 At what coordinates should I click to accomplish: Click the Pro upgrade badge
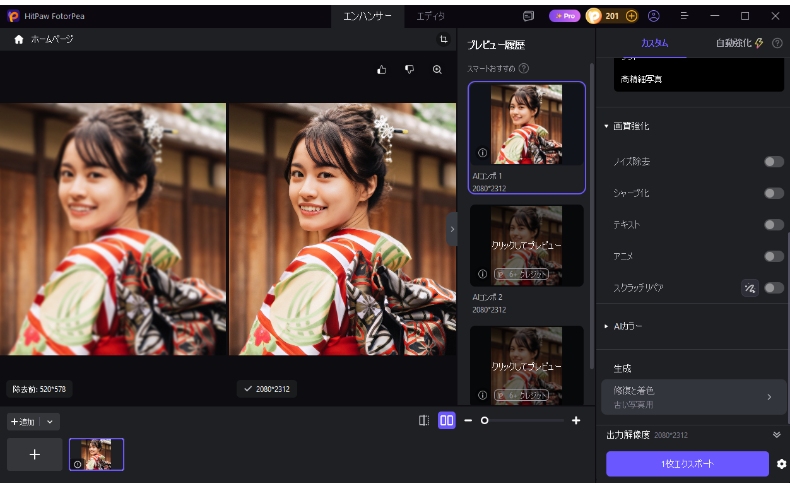pos(564,16)
